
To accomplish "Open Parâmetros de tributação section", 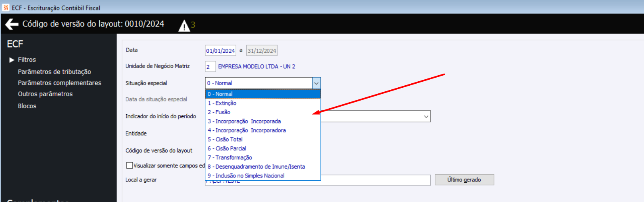I will pos(54,72).
